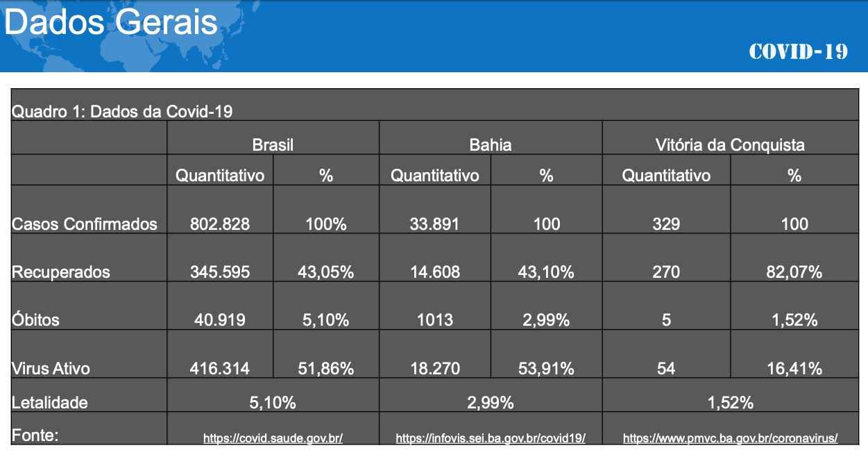Select the Bahia column header

491,145
